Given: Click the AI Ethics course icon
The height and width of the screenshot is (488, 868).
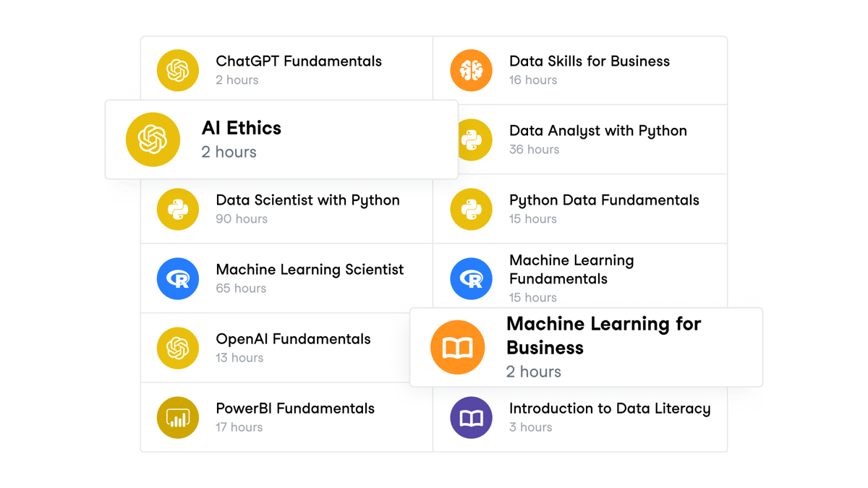Looking at the screenshot, I should click(153, 140).
